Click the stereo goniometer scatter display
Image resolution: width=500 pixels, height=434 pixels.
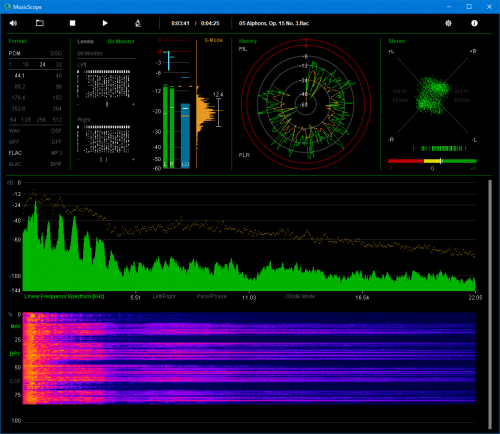click(x=432, y=95)
